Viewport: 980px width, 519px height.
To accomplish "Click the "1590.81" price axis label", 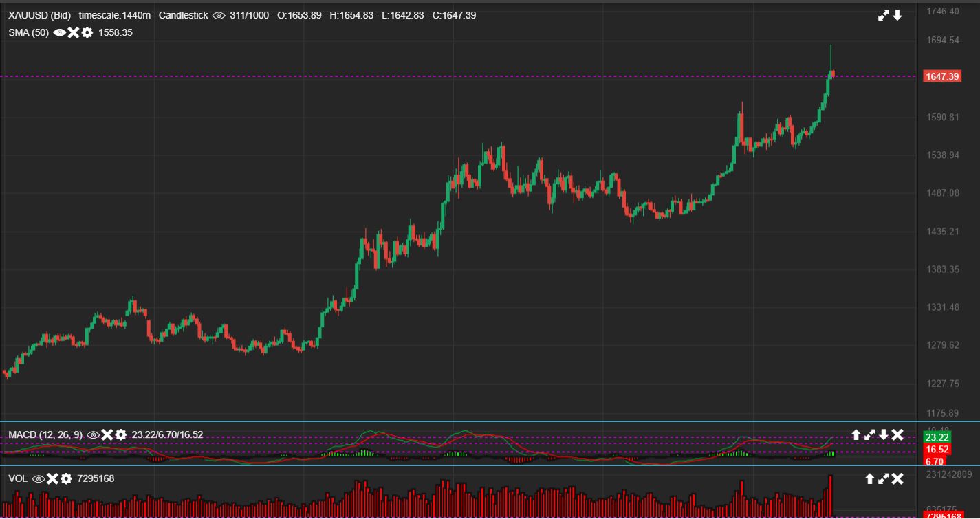I will click(943, 118).
